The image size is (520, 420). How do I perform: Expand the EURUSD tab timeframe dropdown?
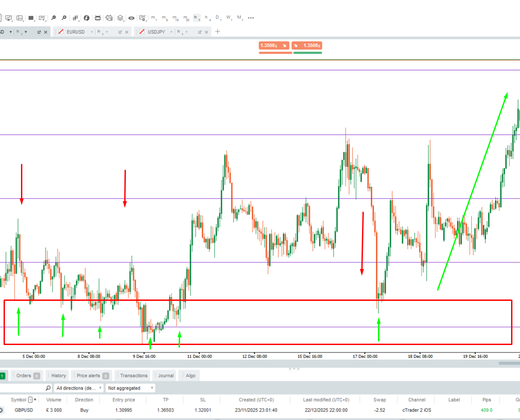[x=107, y=32]
